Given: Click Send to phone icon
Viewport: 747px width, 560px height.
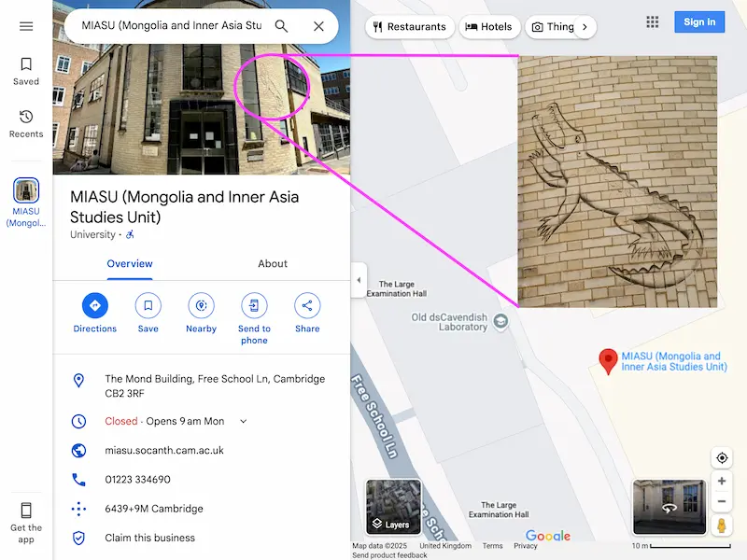Looking at the screenshot, I should click(x=254, y=305).
